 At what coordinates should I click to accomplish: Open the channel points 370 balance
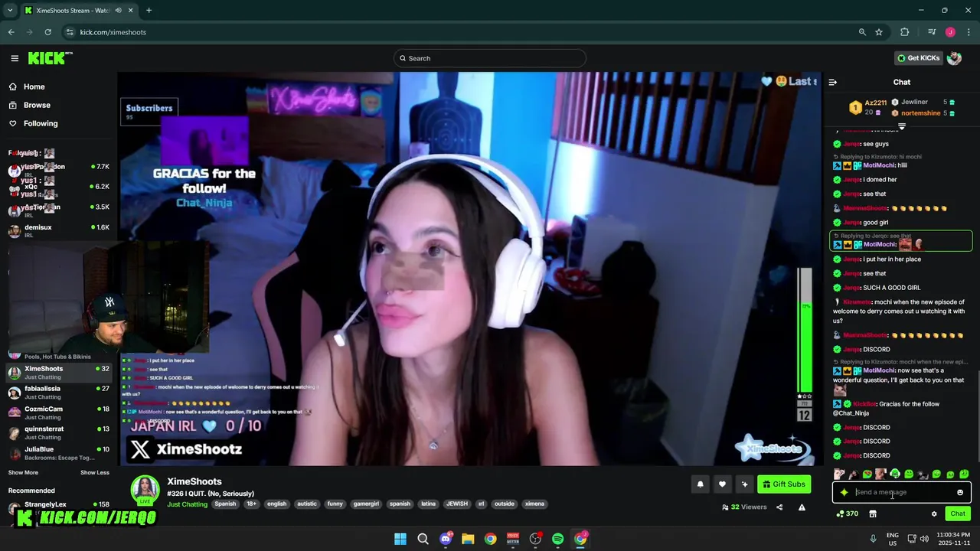(848, 514)
